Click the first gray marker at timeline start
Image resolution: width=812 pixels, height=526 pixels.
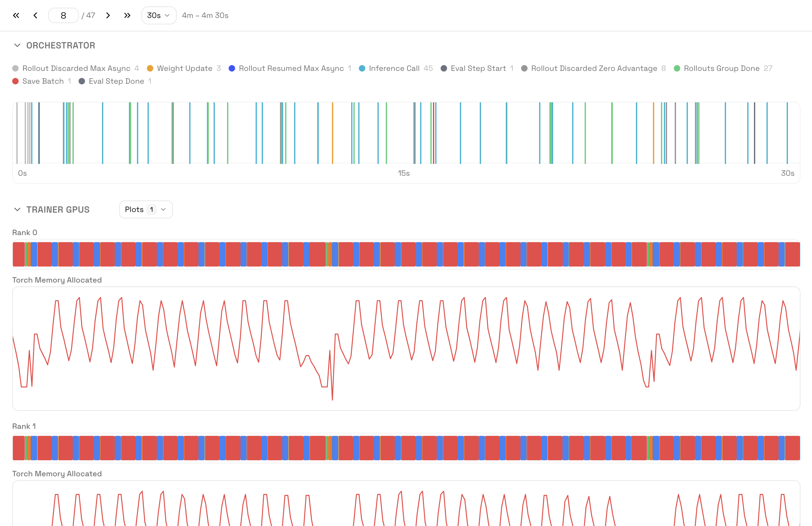[17, 133]
